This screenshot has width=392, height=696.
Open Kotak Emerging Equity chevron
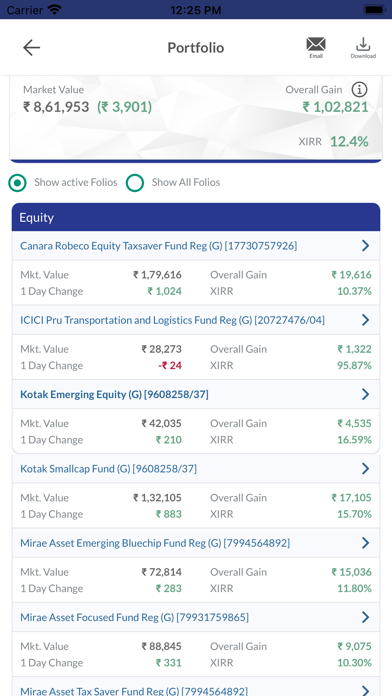point(365,394)
